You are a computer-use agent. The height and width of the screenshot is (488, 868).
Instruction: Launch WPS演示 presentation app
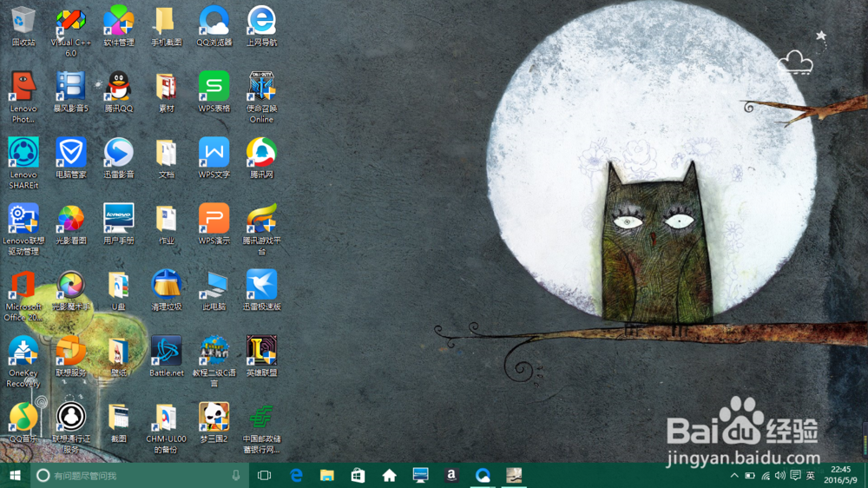pyautogui.click(x=214, y=224)
